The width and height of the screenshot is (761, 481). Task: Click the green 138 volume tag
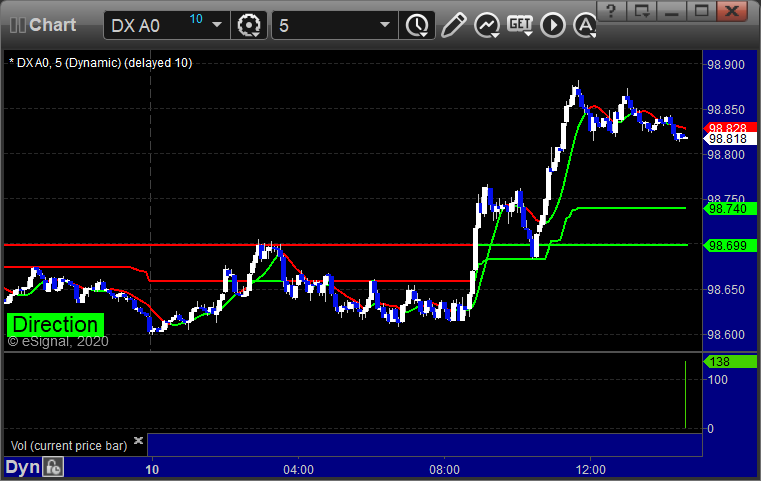pos(729,362)
